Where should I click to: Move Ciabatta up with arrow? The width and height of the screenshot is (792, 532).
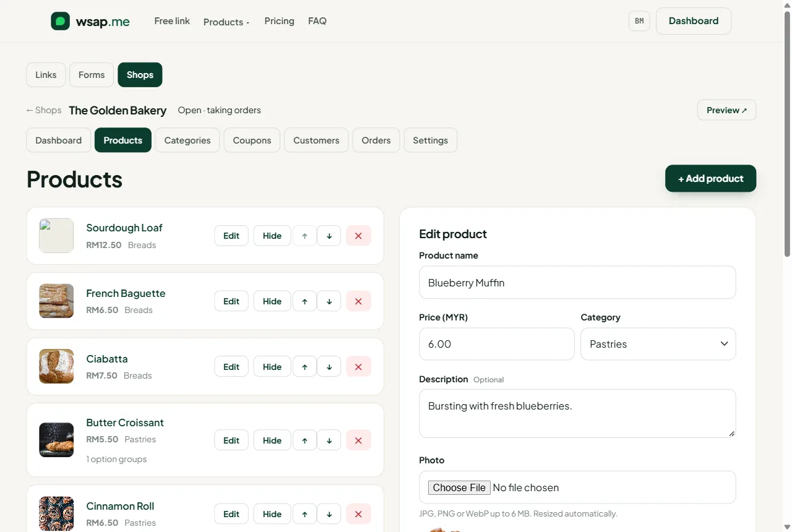click(304, 367)
